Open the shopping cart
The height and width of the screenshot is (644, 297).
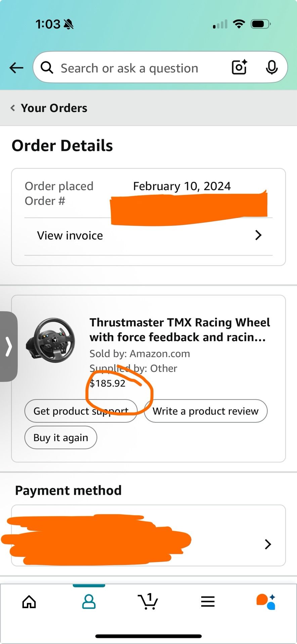[x=148, y=601]
